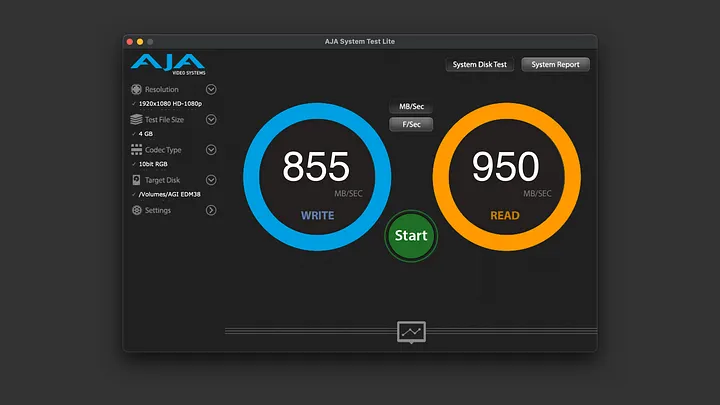Click the 855 write speed value
The width and height of the screenshot is (720, 405).
(x=316, y=167)
